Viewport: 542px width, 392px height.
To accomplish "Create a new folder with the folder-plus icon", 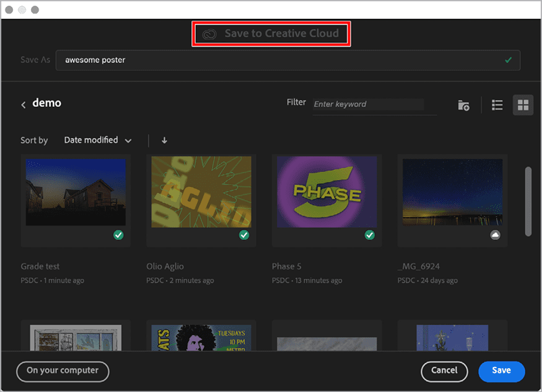I will 463,105.
